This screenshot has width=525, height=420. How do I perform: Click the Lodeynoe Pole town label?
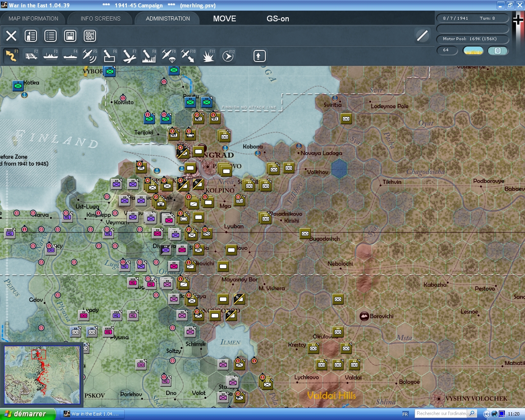[390, 106]
